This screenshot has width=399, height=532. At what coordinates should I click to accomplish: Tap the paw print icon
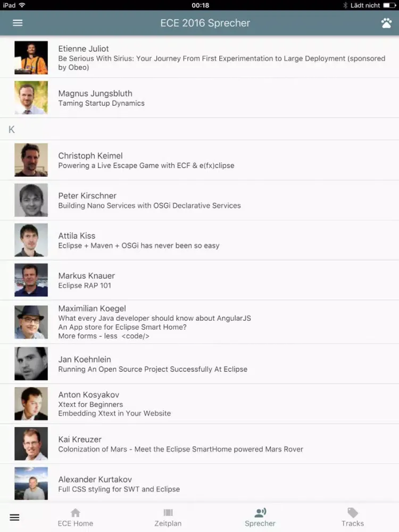(x=386, y=23)
